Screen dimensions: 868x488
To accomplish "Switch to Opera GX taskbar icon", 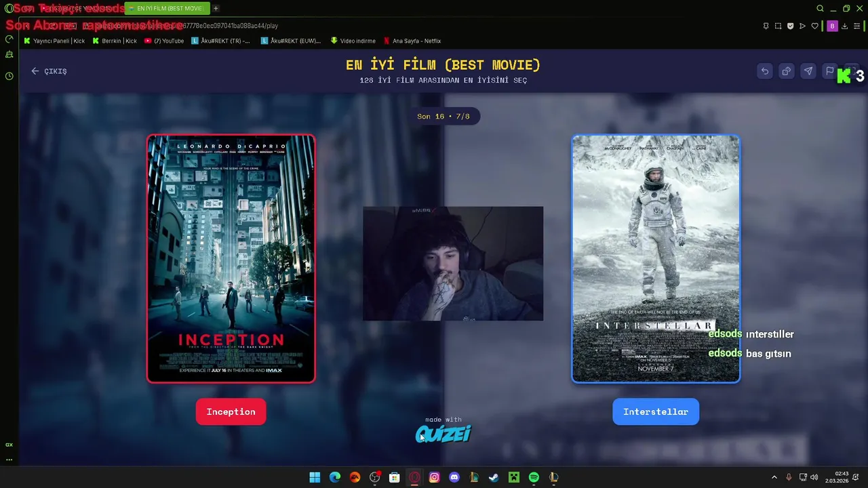I will click(x=414, y=477).
